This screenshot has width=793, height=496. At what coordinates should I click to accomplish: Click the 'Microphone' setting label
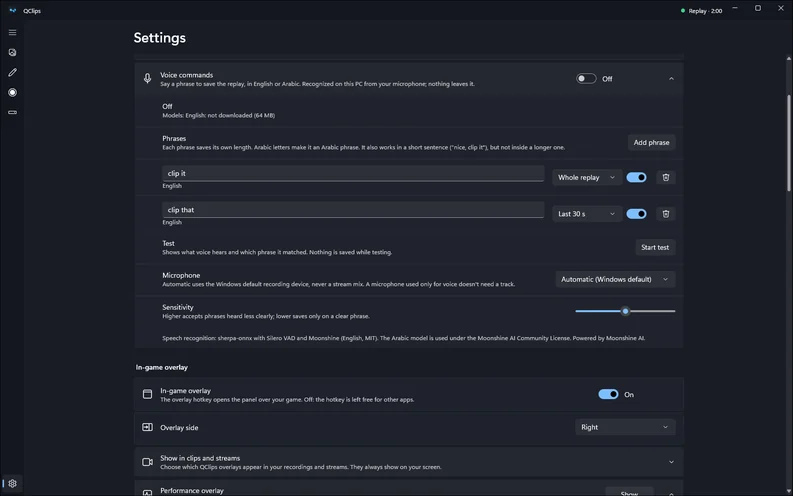181,275
